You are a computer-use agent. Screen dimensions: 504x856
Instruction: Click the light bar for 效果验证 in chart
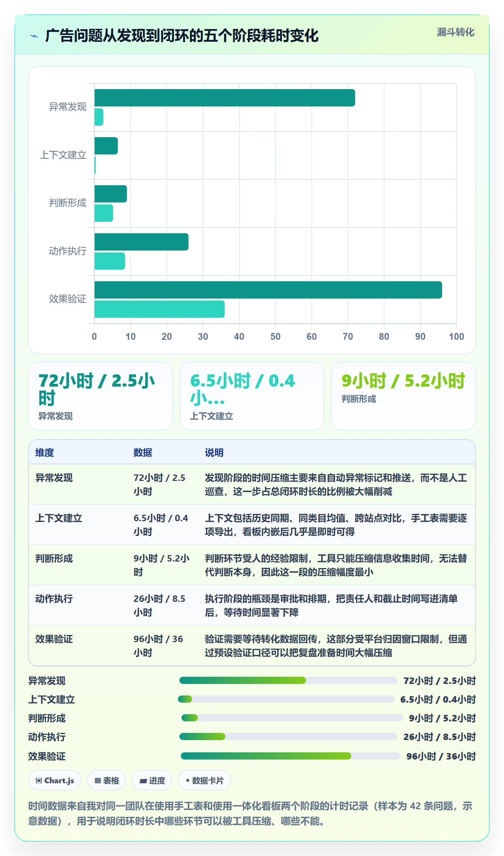tap(159, 309)
